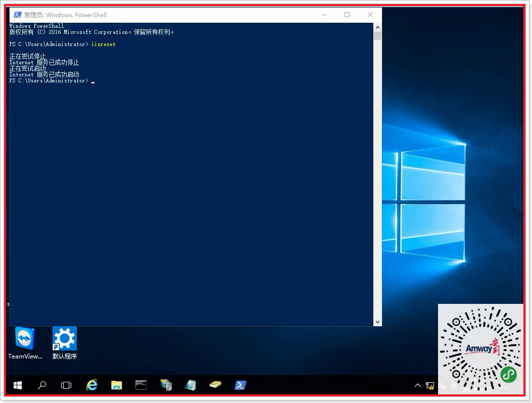Click the last prompt line with the cursor
532x403 pixels.
pos(52,81)
